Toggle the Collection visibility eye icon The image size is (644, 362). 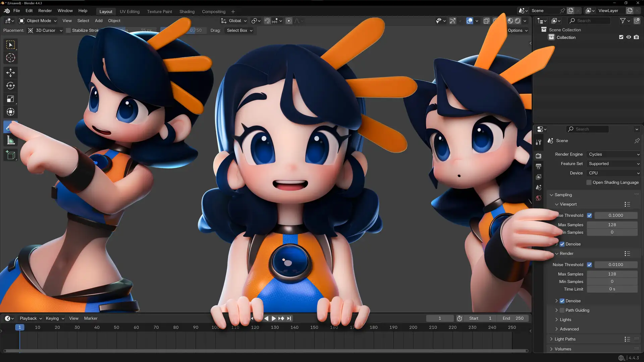pyautogui.click(x=629, y=37)
